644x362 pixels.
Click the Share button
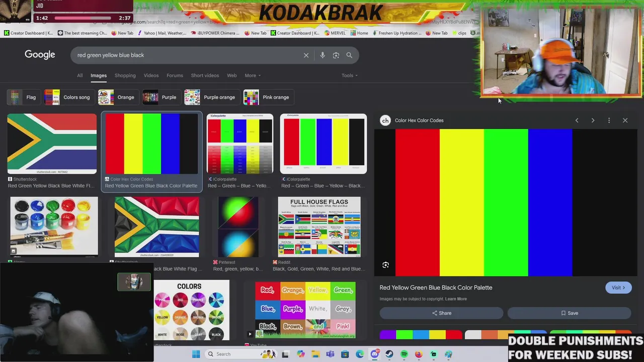click(441, 313)
